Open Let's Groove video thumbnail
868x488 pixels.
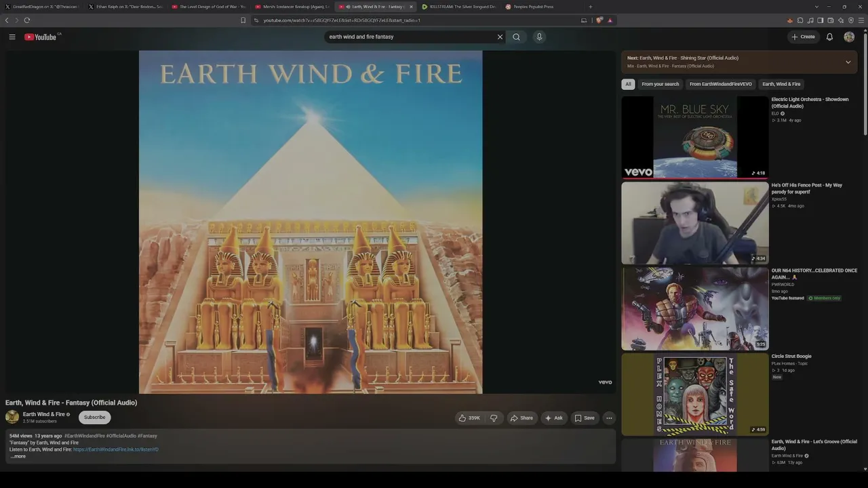tap(695, 455)
